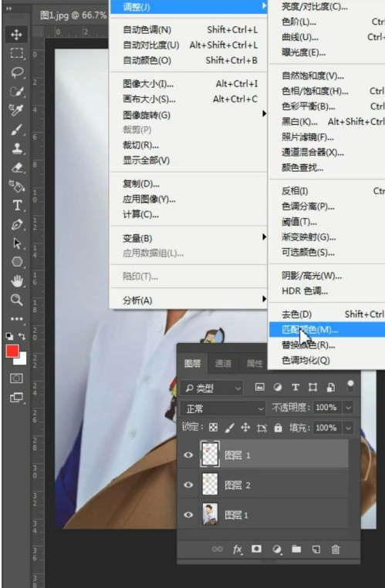
Task: Add layer style via fx icon
Action: coord(237,549)
